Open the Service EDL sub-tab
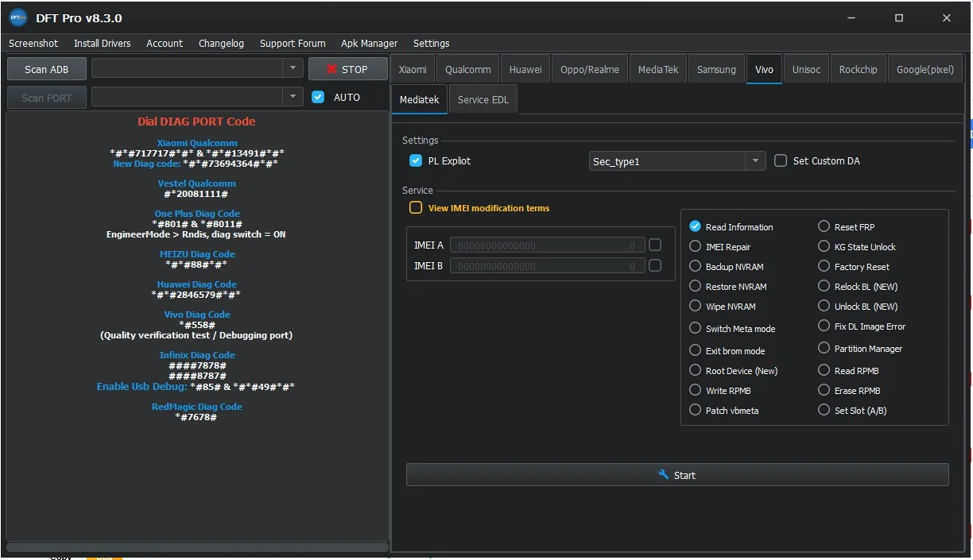This screenshot has height=560, width=973. 483,99
